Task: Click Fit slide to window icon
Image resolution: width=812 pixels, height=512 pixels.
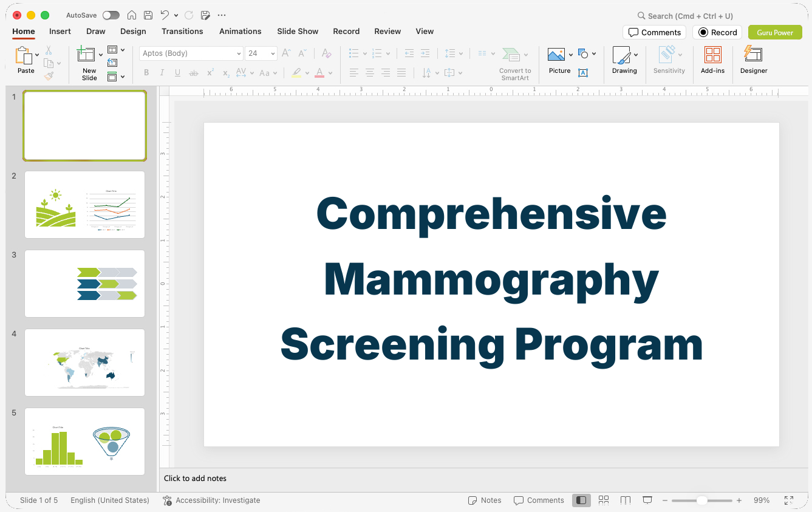Action: coord(789,500)
